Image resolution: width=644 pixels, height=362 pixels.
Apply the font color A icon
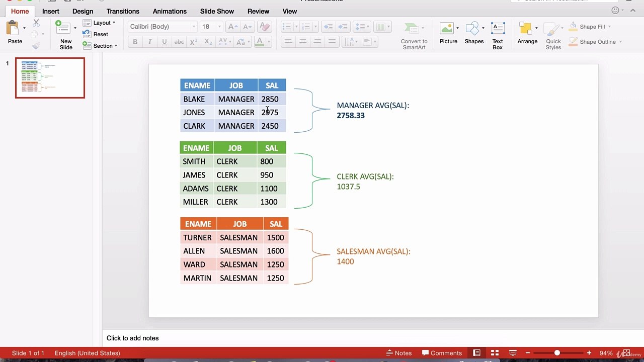click(260, 42)
